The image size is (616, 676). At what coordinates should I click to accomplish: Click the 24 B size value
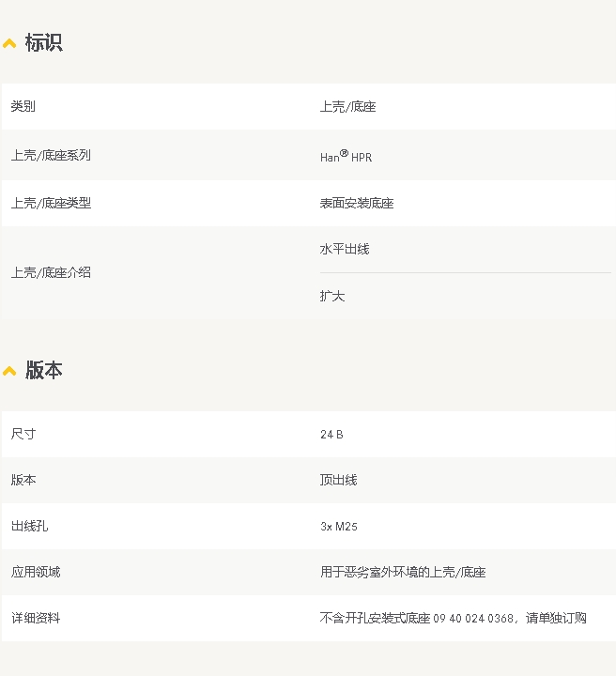coord(331,435)
